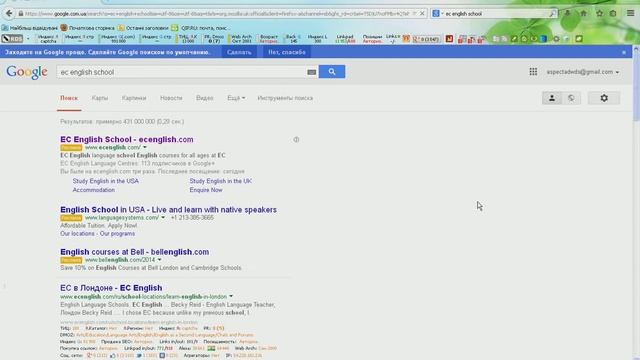The height and width of the screenshot is (360, 640).
Task: Switch to the 'Карты' tab
Action: (x=100, y=98)
